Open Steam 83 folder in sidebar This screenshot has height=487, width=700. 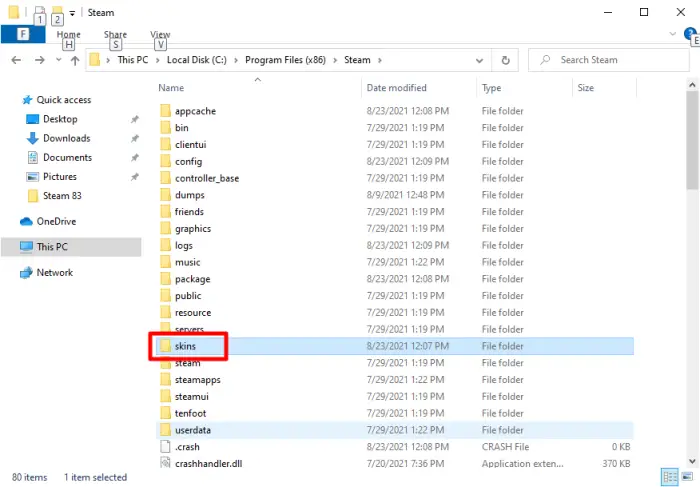[x=62, y=196]
